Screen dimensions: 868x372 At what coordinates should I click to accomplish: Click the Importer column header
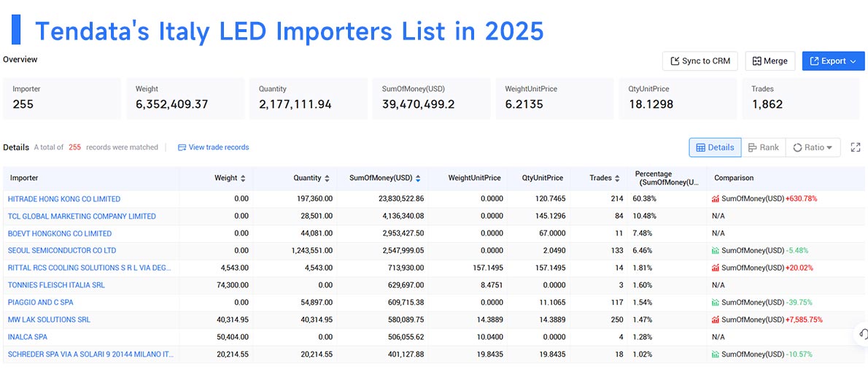point(24,178)
